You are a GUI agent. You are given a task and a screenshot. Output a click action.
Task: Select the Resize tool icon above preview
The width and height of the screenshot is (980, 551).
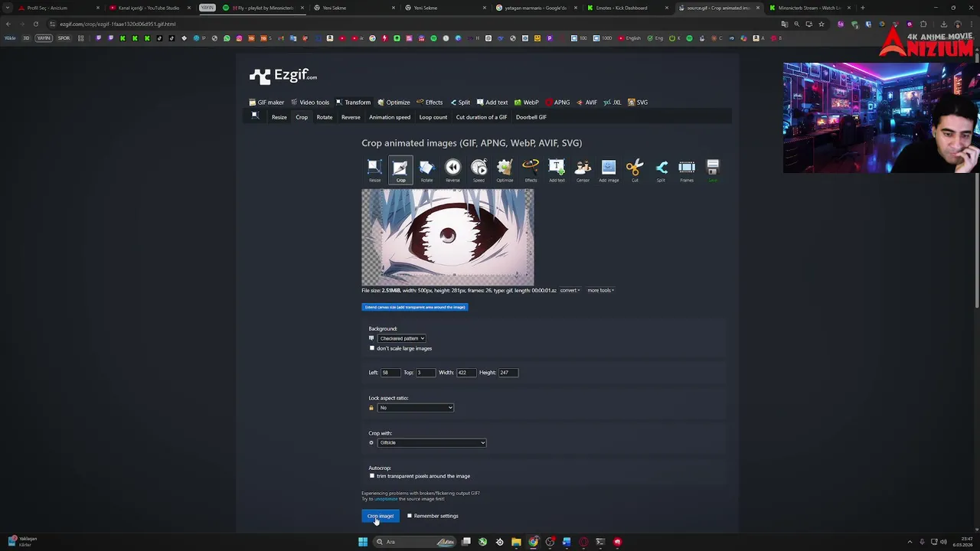[x=374, y=170]
